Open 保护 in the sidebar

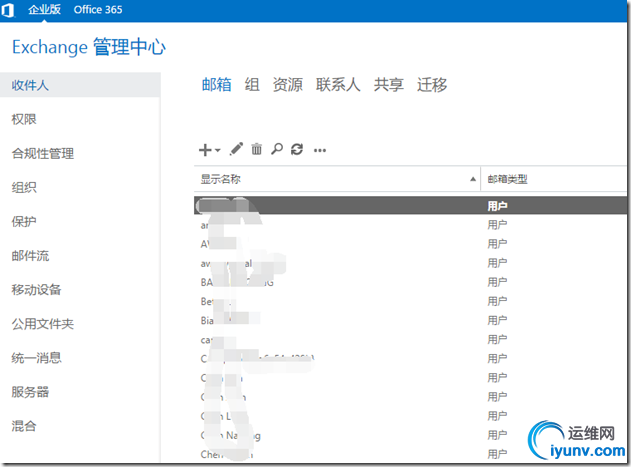pos(24,221)
